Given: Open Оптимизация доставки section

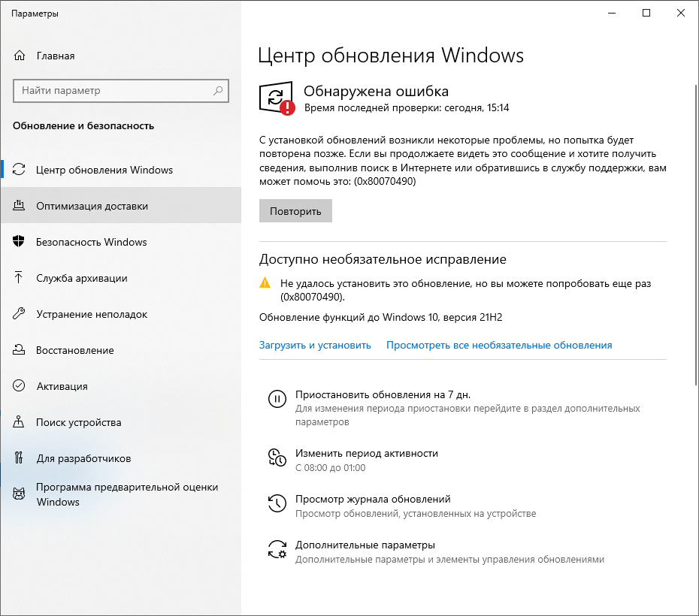Looking at the screenshot, I should coord(120,206).
